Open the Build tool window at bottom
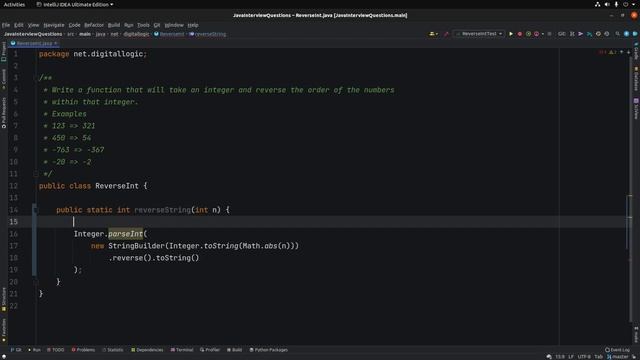The width and height of the screenshot is (640, 360). point(234,350)
